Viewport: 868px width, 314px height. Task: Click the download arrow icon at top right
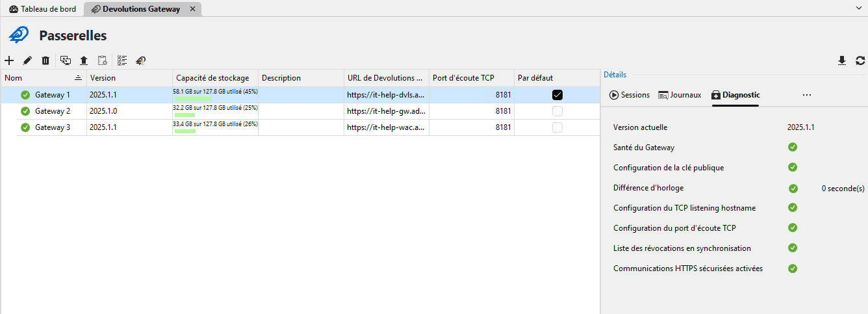point(842,60)
